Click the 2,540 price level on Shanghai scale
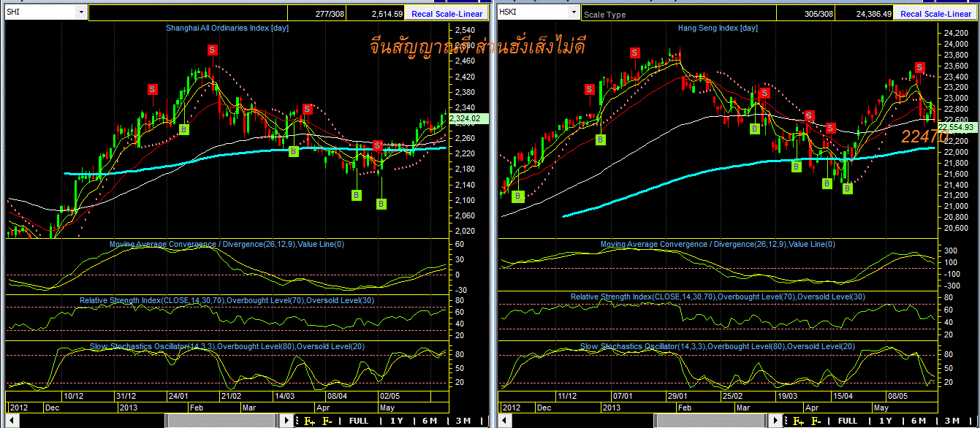This screenshot has width=980, height=428. pyautogui.click(x=465, y=31)
